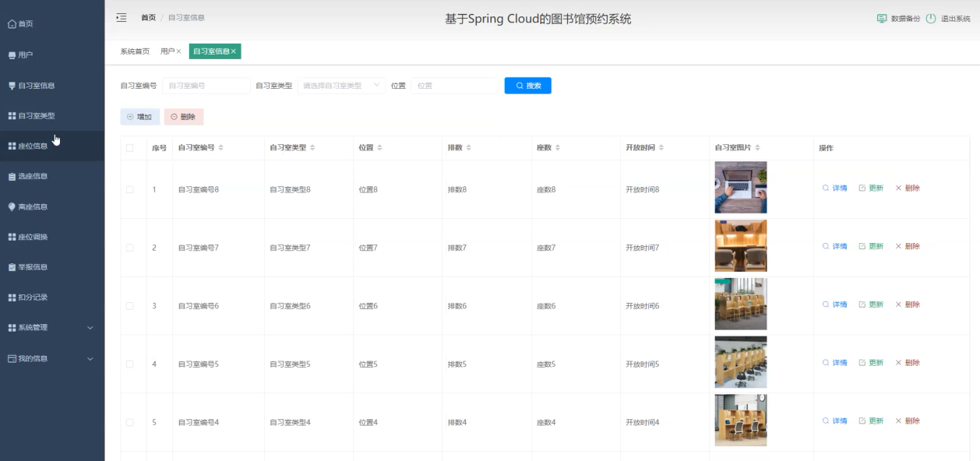Switch to the 系统首页 tab
Screen dimensions: 980x461
point(135,51)
